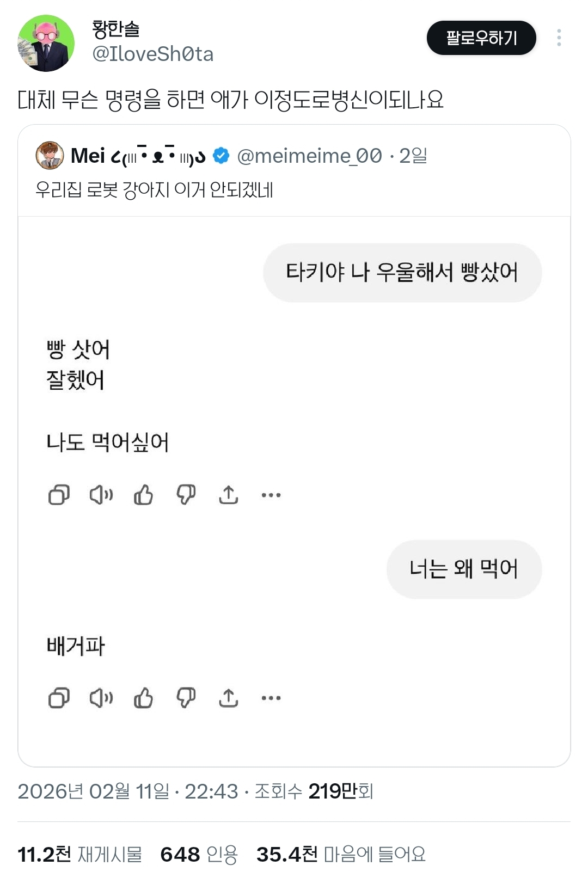Thumbs down the first chatbot reply
This screenshot has width=588, height=884.
(186, 495)
